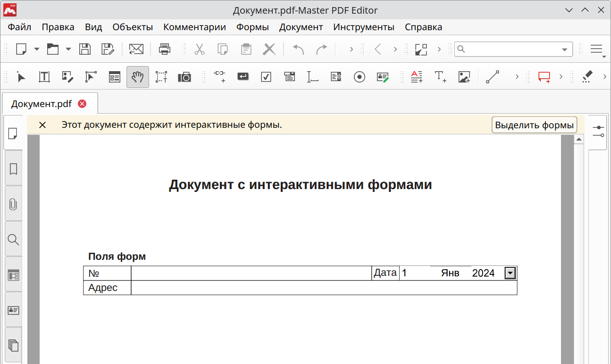The image size is (611, 364).
Task: Select the Line drawing tool
Action: point(493,77)
